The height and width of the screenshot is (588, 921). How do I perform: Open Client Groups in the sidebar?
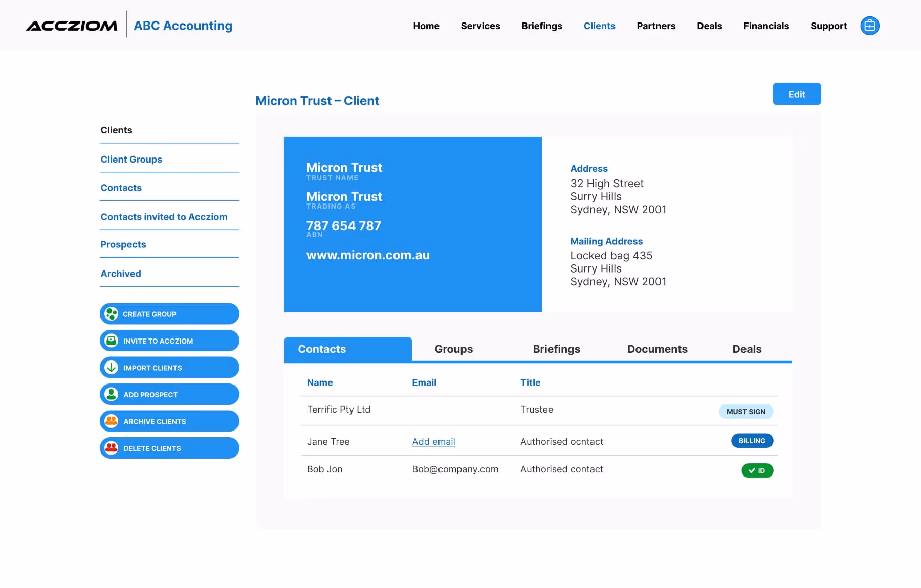point(131,160)
